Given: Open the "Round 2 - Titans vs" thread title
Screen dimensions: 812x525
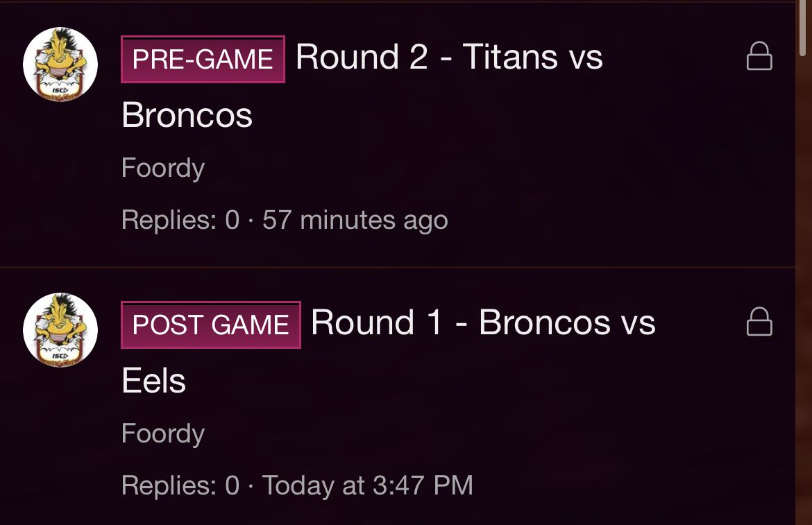Looking at the screenshot, I should pos(449,56).
